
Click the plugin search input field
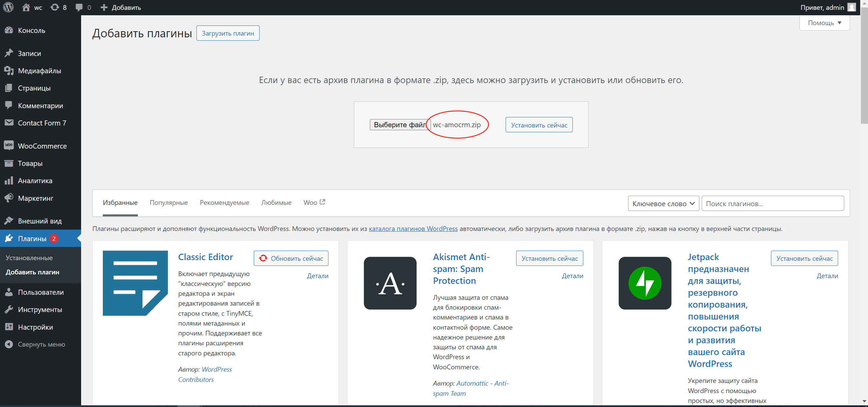(x=773, y=203)
